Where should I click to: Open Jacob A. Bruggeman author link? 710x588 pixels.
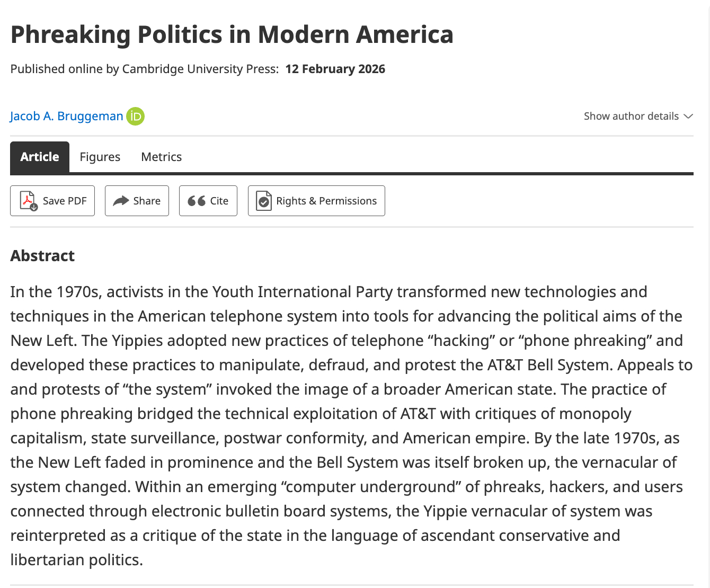67,116
